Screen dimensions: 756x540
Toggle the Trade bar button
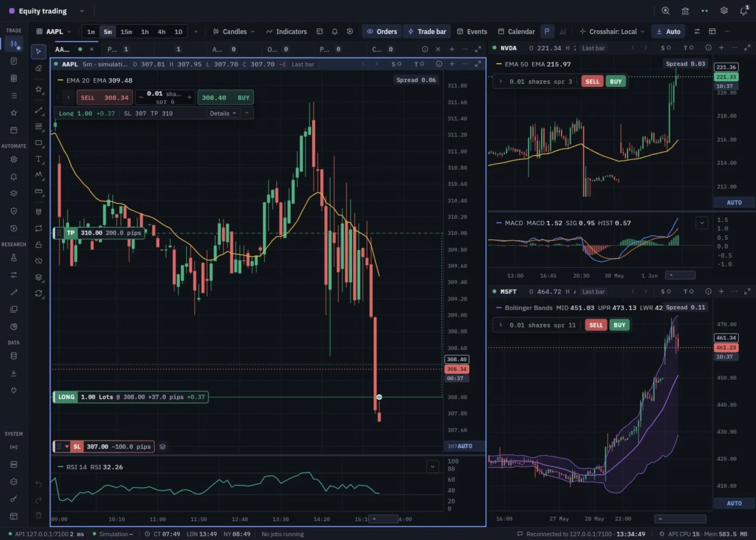pyautogui.click(x=427, y=32)
